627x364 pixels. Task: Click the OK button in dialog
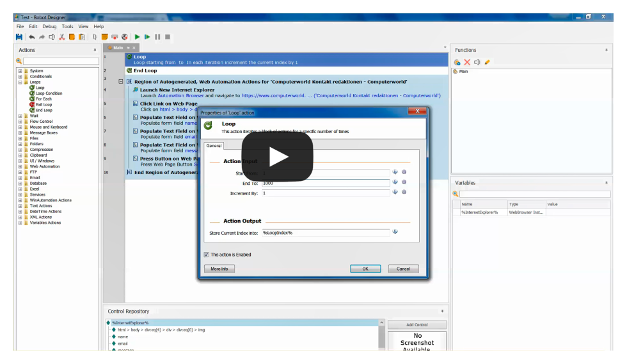[x=365, y=269]
